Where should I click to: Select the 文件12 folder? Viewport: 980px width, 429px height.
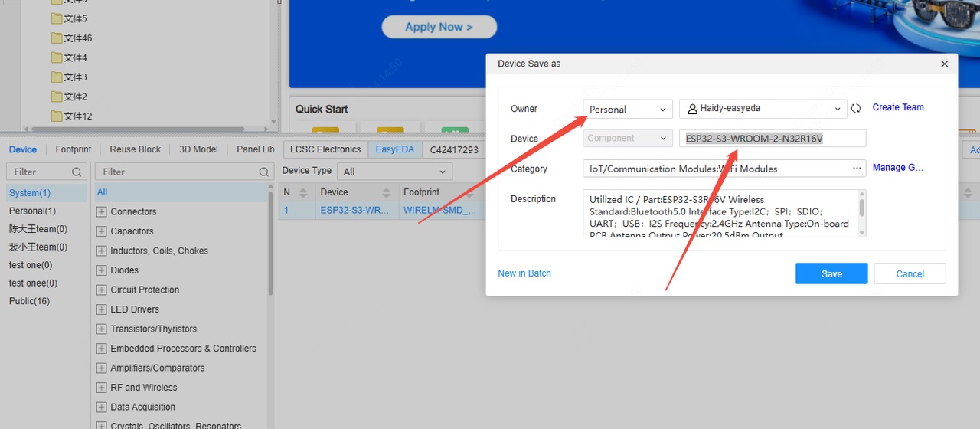pos(71,116)
